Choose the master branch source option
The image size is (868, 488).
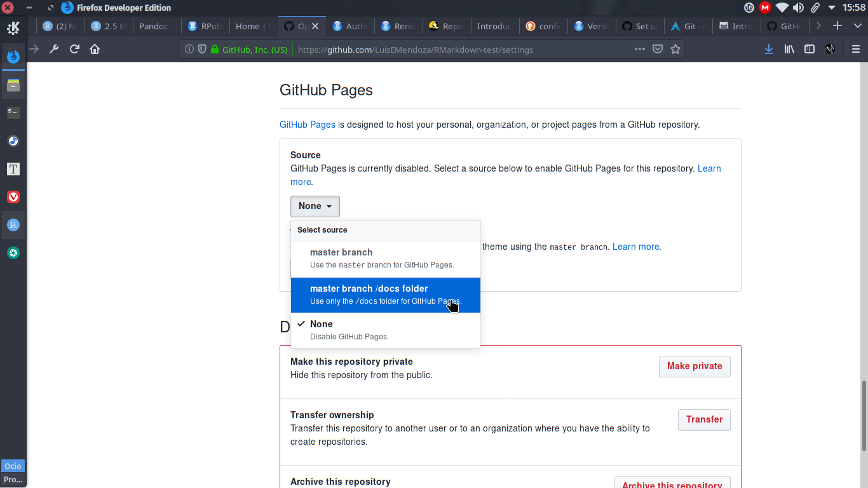pyautogui.click(x=385, y=259)
